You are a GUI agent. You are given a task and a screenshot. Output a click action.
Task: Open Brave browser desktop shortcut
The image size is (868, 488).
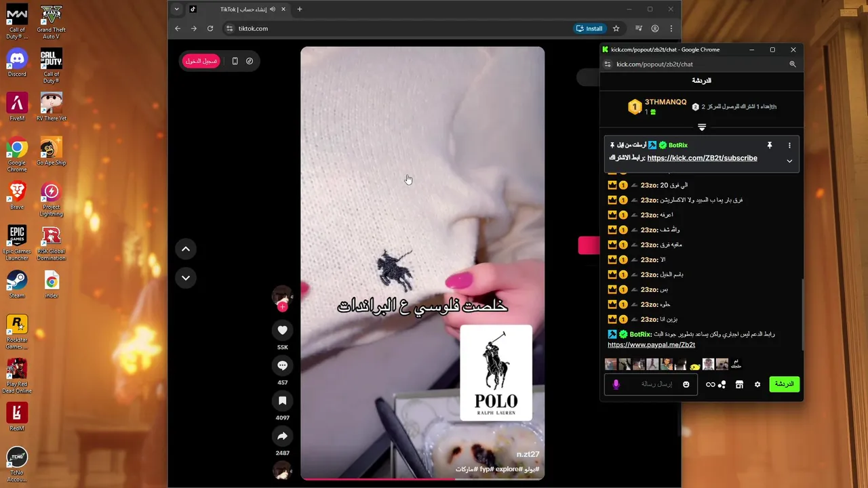coord(17,196)
